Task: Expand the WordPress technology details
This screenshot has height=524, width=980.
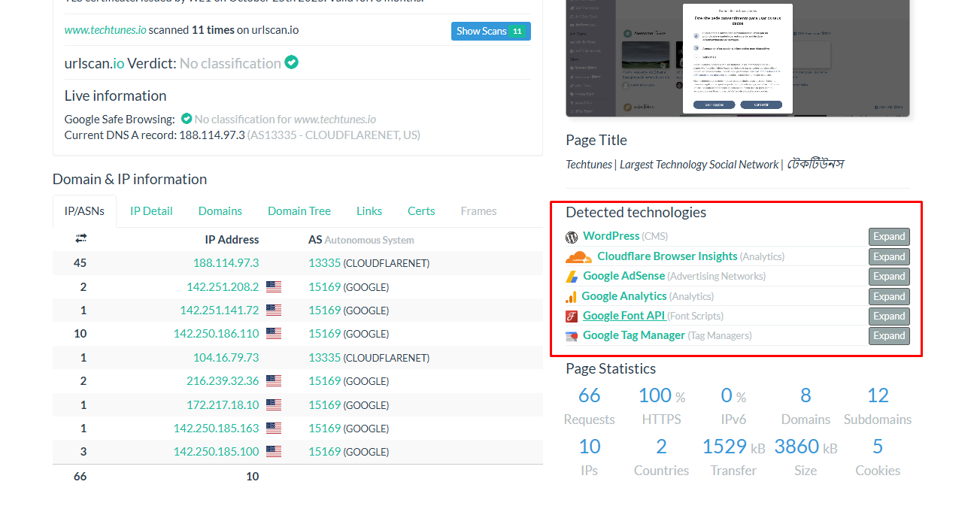Action: click(x=889, y=237)
